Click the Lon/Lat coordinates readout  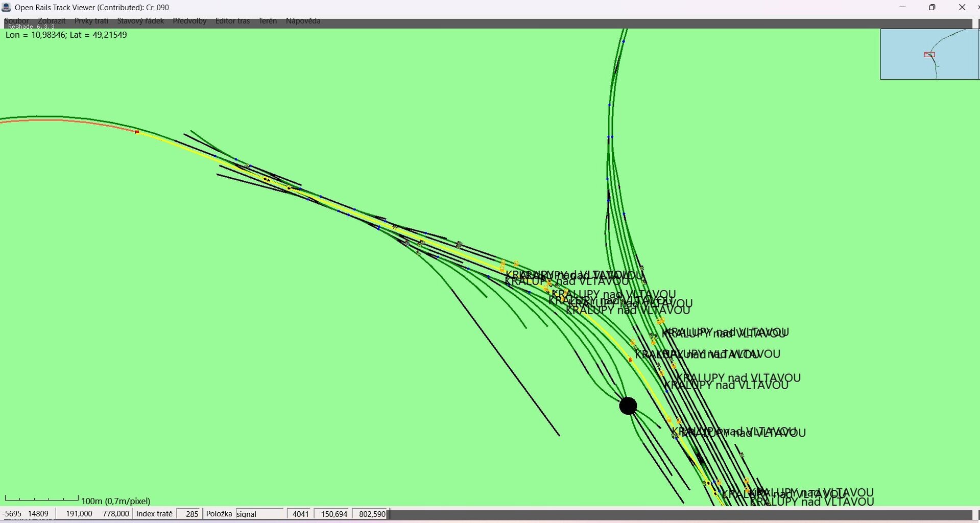tap(66, 35)
